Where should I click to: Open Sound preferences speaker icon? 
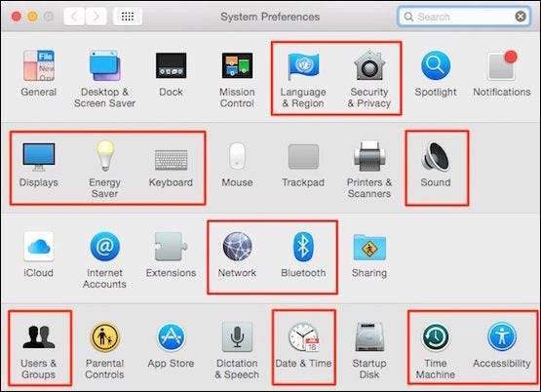pos(436,157)
